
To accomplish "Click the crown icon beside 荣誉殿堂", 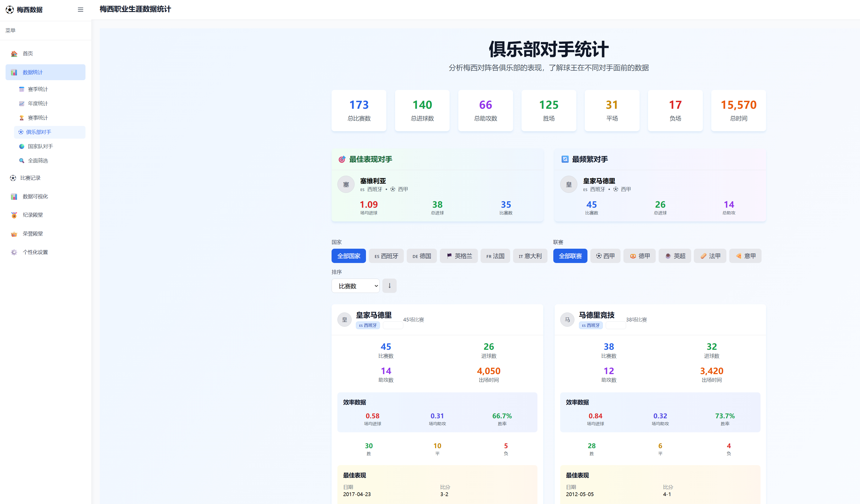I will tap(14, 234).
